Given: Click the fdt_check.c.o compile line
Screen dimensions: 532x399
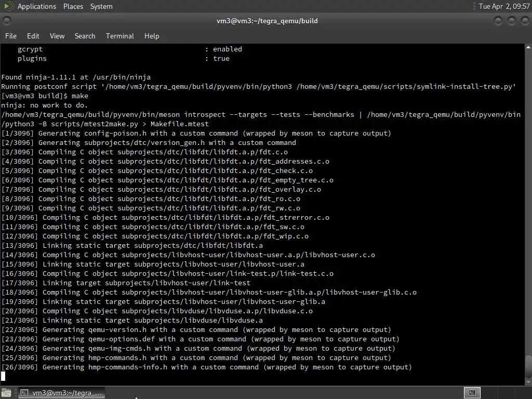Looking at the screenshot, I should 157,170.
